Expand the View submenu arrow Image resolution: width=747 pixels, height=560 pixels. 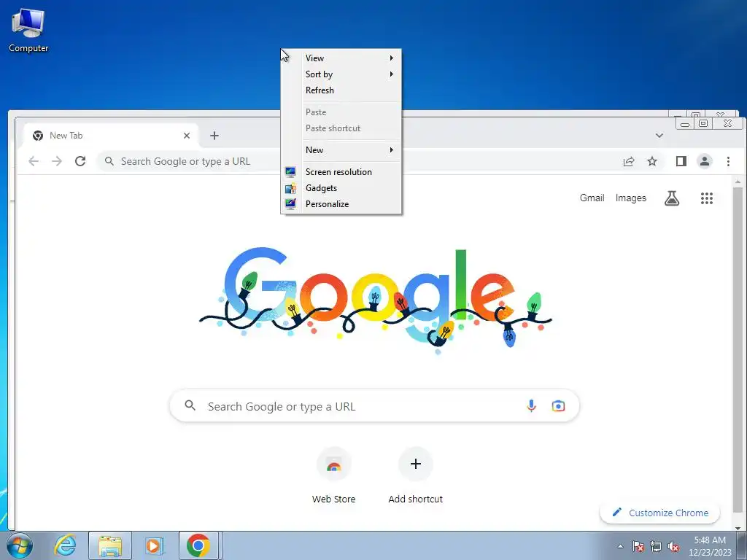[392, 58]
